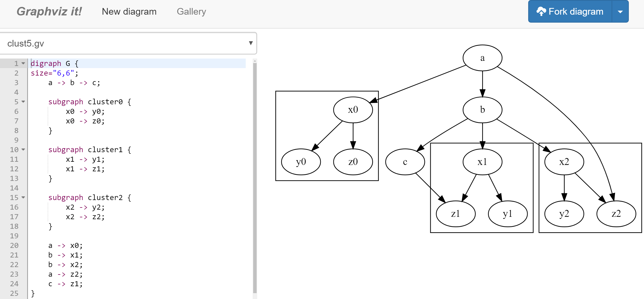The image size is (644, 299).
Task: Collapse the digraph G code block
Action: pyautogui.click(x=23, y=63)
